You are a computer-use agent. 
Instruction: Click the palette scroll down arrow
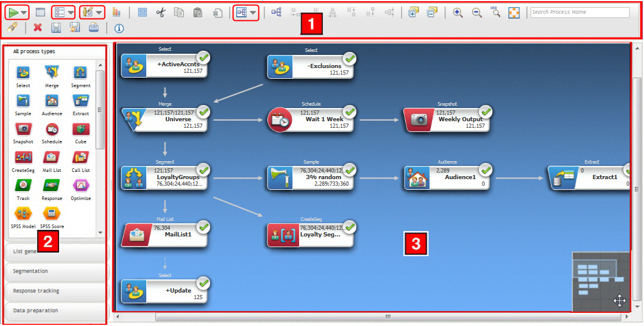coord(100,233)
